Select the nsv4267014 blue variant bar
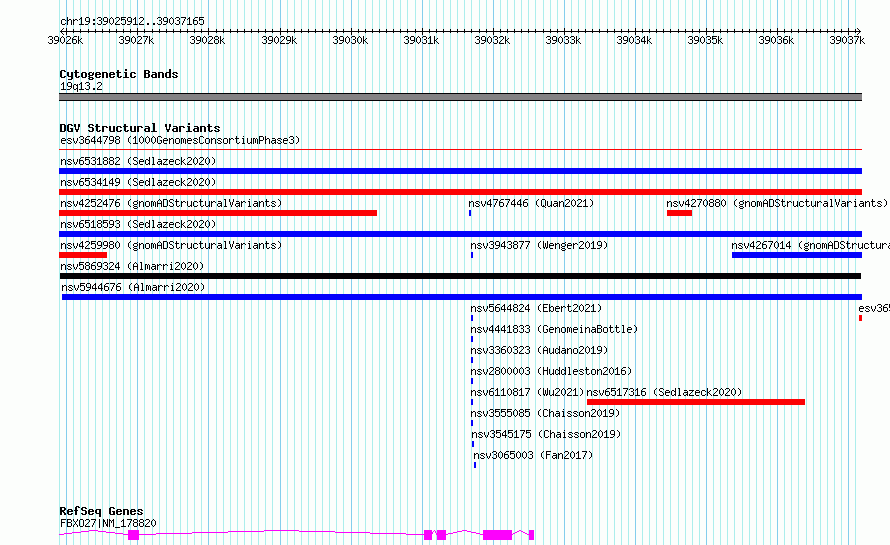 797,255
